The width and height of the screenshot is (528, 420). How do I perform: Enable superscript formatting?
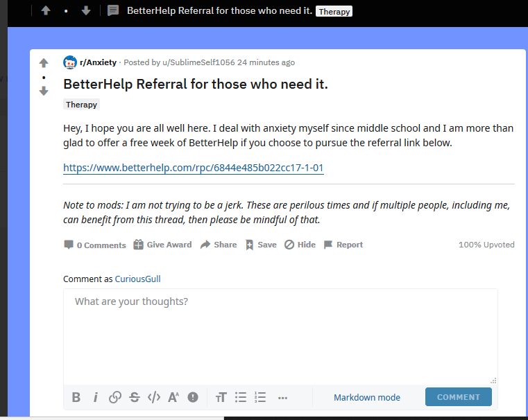point(173,397)
